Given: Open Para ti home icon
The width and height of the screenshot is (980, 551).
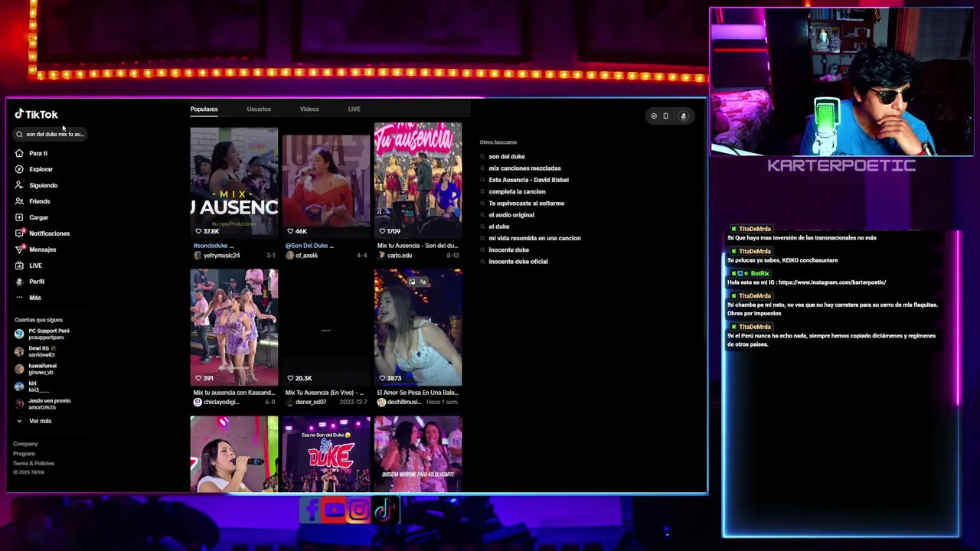Looking at the screenshot, I should click(19, 153).
